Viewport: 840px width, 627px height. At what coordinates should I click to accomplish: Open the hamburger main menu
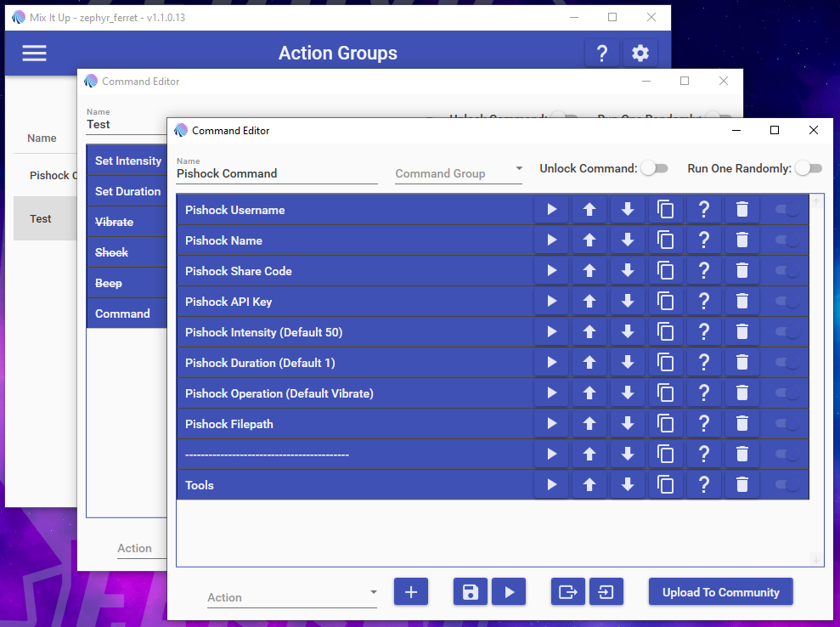click(34, 53)
